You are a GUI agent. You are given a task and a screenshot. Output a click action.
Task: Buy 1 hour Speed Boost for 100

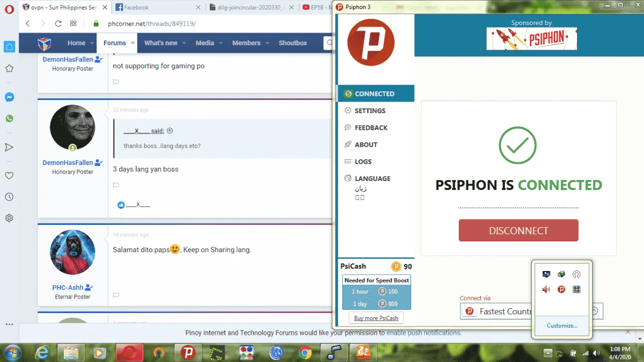pos(376,292)
